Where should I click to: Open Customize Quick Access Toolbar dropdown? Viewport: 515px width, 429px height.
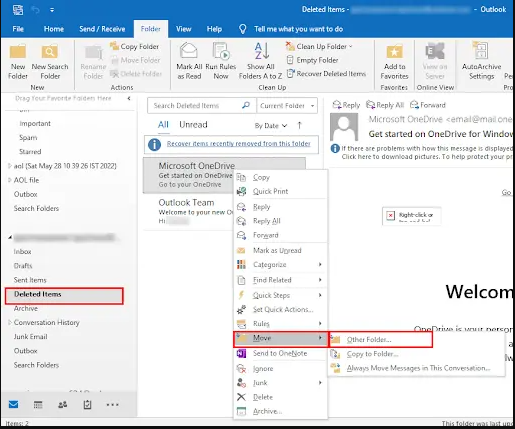click(x=52, y=10)
